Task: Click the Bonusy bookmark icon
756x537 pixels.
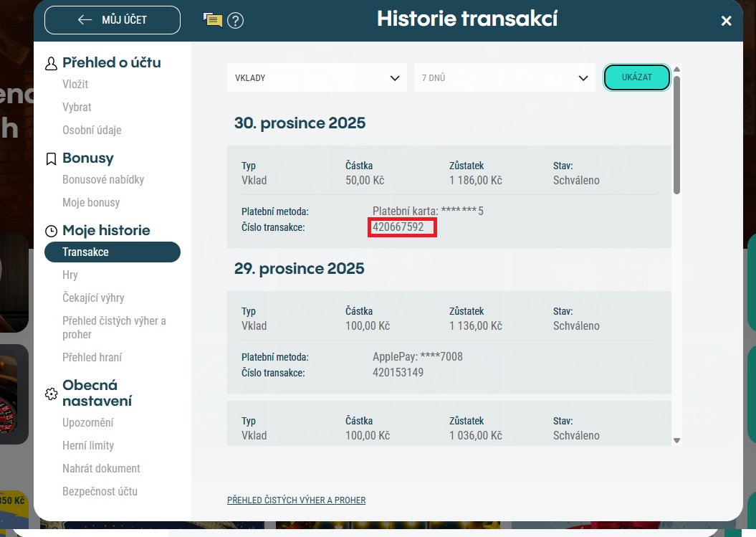Action: pyautogui.click(x=51, y=158)
